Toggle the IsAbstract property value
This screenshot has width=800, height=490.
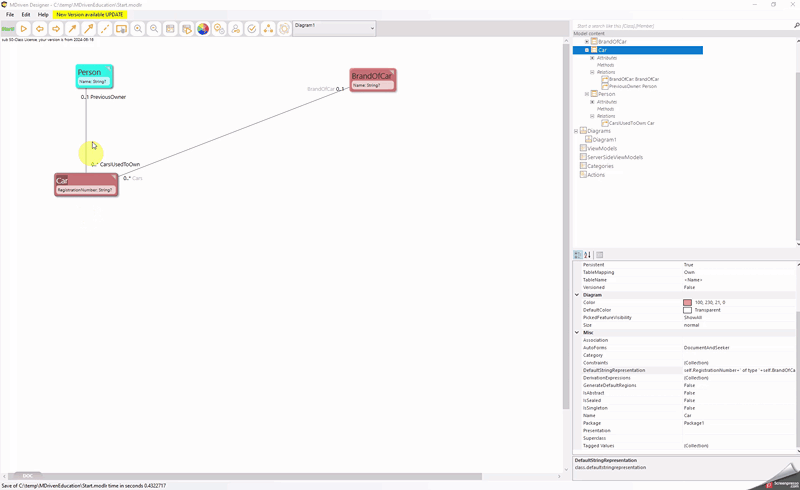(x=690, y=393)
